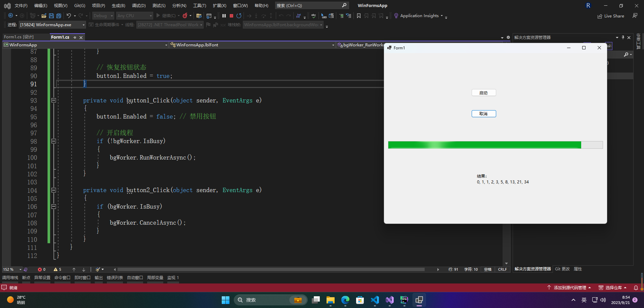Open the 文件(F) menu
Image resolution: width=644 pixels, height=308 pixels.
tap(21, 6)
